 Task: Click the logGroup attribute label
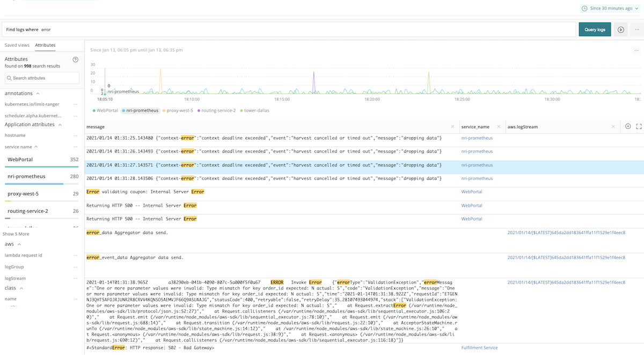point(13,267)
